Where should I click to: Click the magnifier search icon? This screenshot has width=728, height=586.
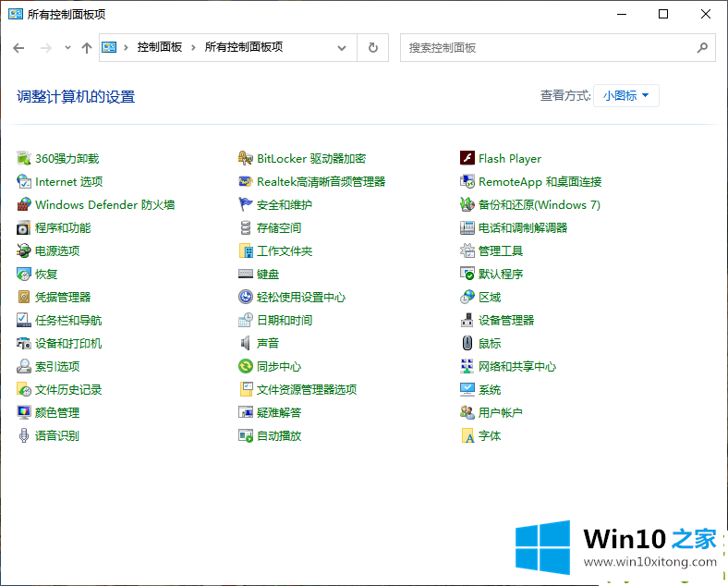[x=702, y=47]
